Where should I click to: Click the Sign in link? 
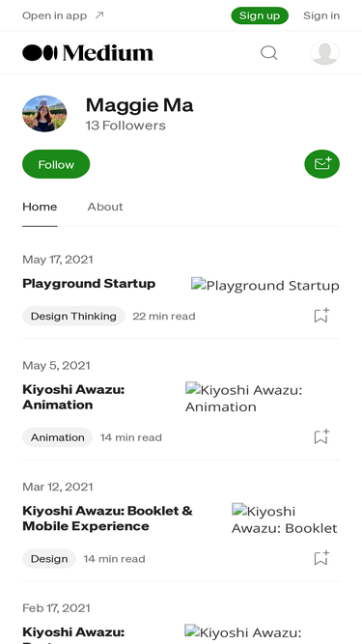click(321, 15)
